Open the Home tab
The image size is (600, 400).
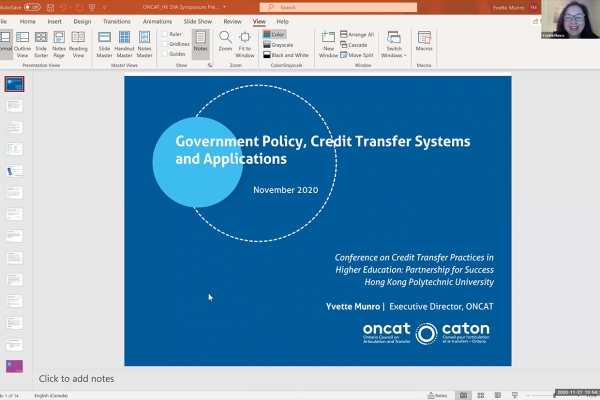pos(28,21)
